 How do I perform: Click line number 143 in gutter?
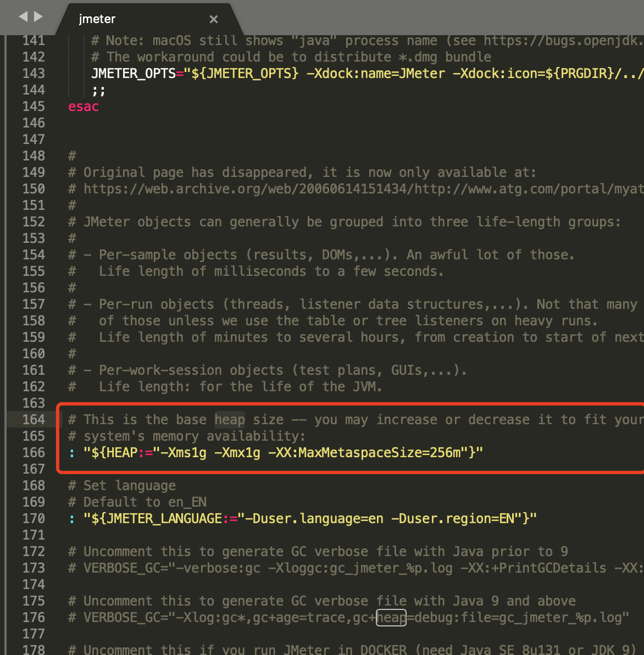tap(34, 73)
